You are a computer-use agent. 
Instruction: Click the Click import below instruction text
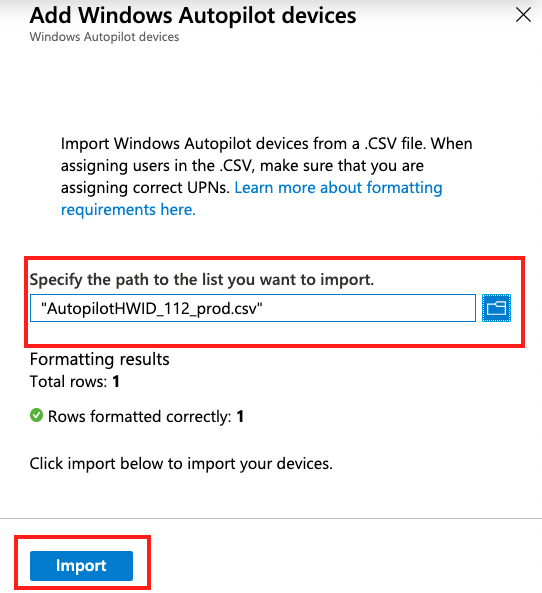[181, 464]
